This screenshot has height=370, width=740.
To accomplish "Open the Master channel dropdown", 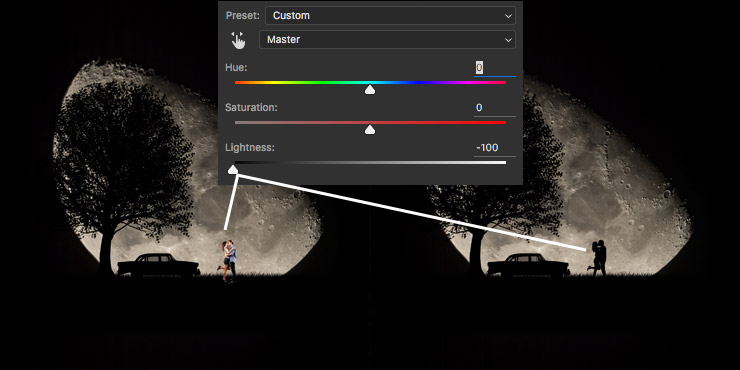I will (x=387, y=40).
